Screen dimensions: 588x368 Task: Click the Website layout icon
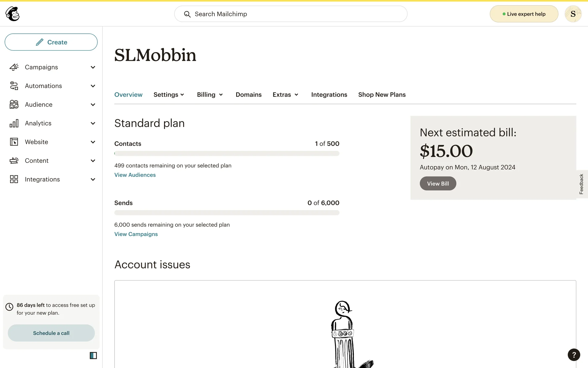tap(14, 142)
